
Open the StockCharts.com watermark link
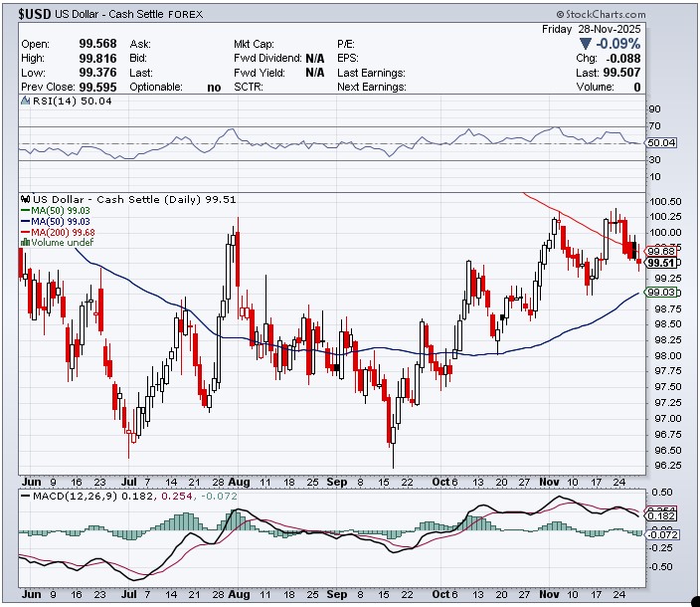point(600,15)
